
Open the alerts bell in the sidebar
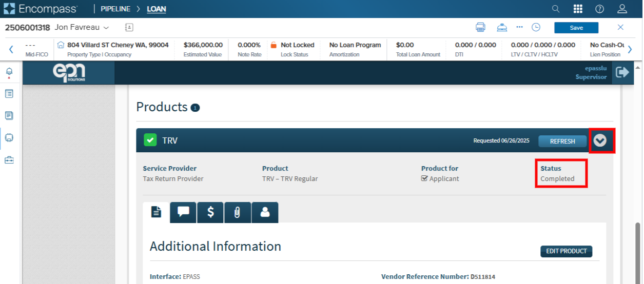coord(9,72)
